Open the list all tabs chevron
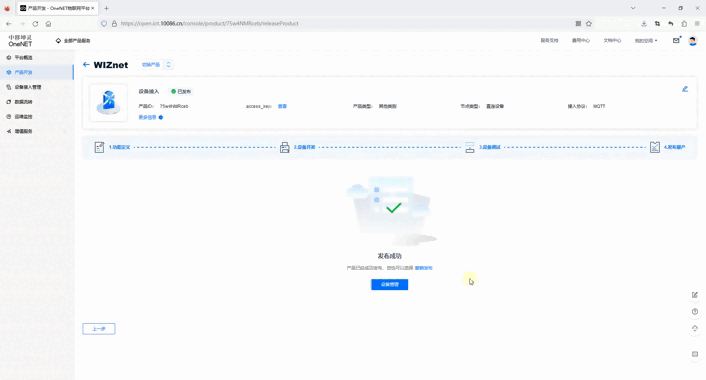This screenshot has width=706, height=380. (x=633, y=8)
